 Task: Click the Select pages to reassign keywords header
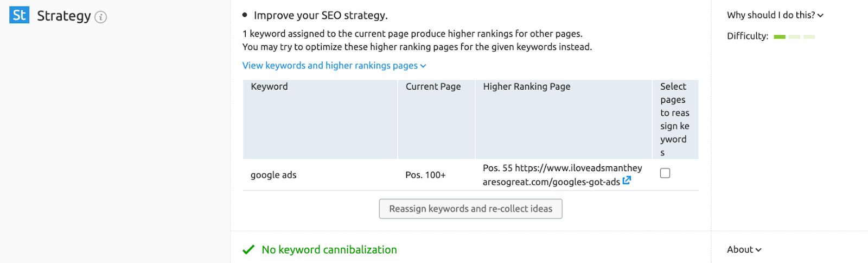click(675, 120)
